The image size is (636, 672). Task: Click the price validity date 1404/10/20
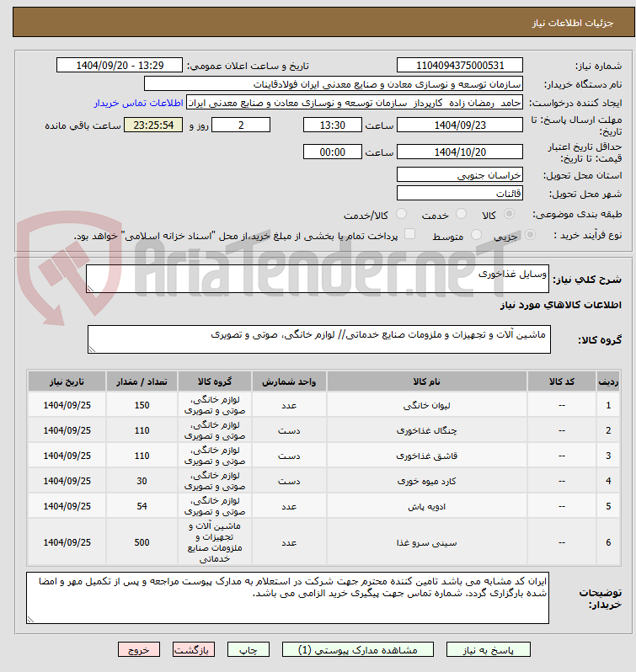(459, 152)
